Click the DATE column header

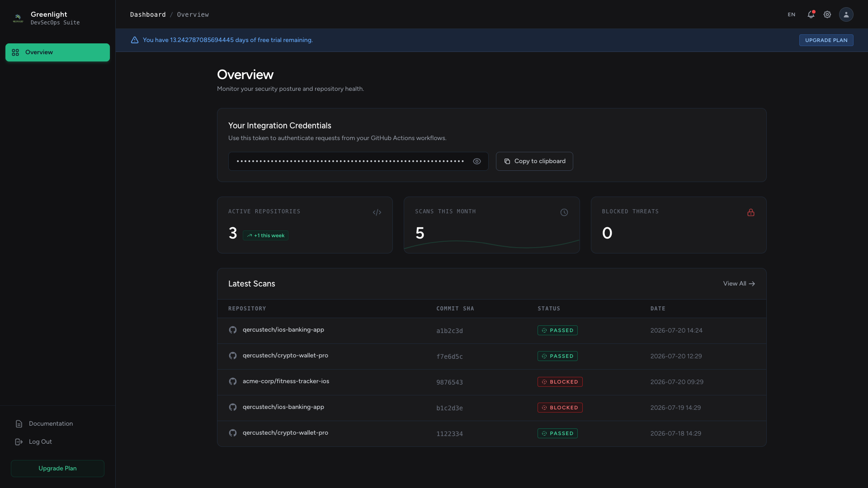658,309
